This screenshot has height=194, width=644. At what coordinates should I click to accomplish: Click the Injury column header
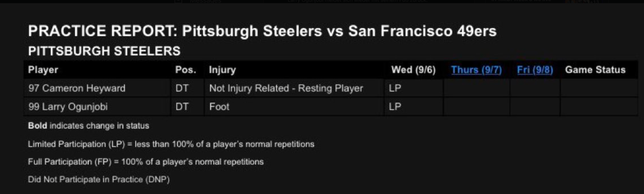tap(222, 70)
